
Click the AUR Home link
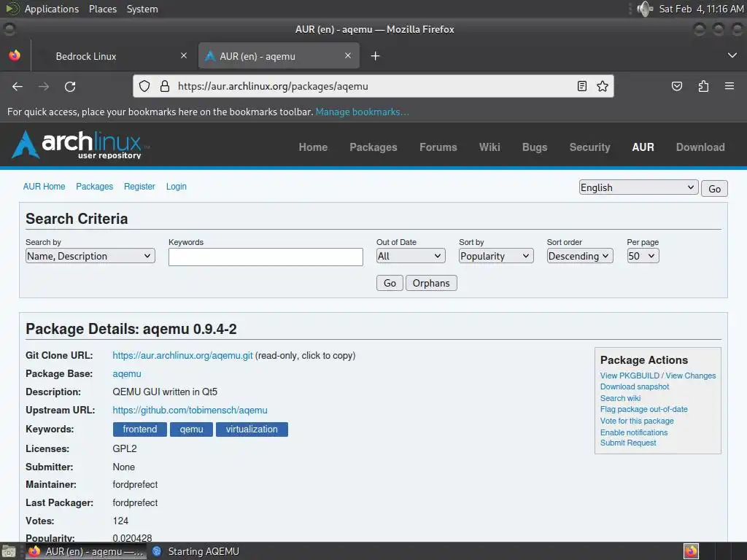click(44, 187)
